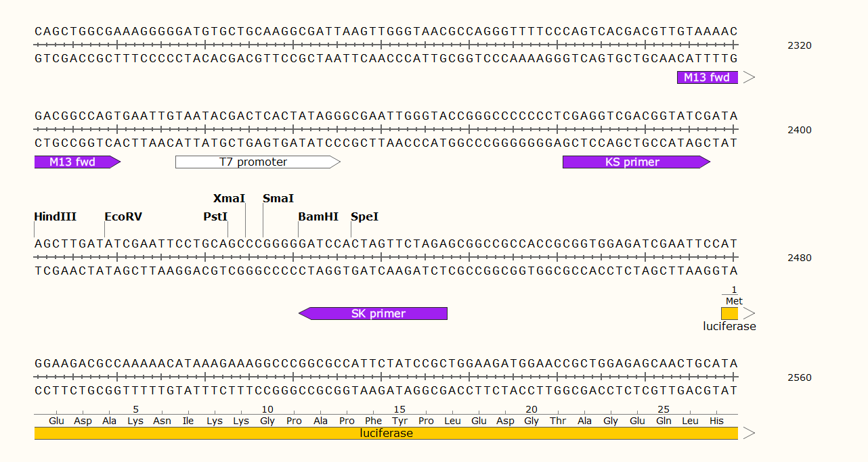Click the His residue at row end
The width and height of the screenshot is (868, 462).
pos(716,421)
